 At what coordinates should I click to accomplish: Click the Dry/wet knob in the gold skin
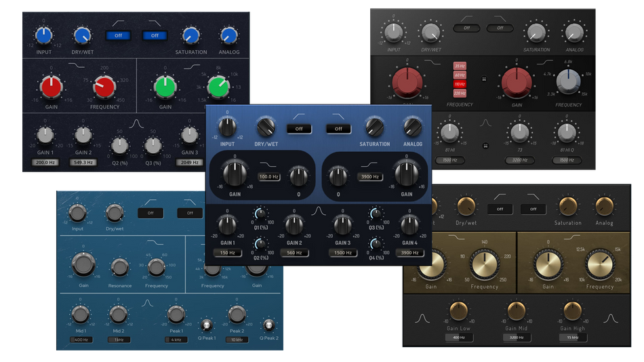(x=466, y=206)
